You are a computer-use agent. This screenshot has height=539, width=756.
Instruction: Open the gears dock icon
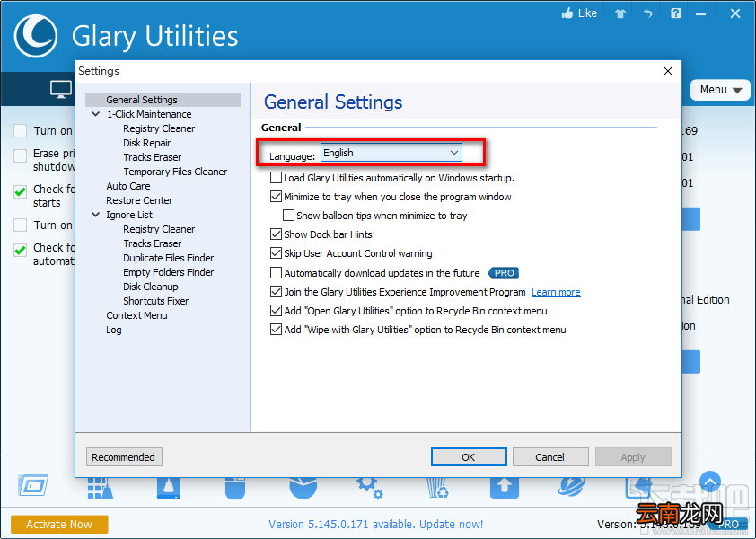(x=370, y=488)
